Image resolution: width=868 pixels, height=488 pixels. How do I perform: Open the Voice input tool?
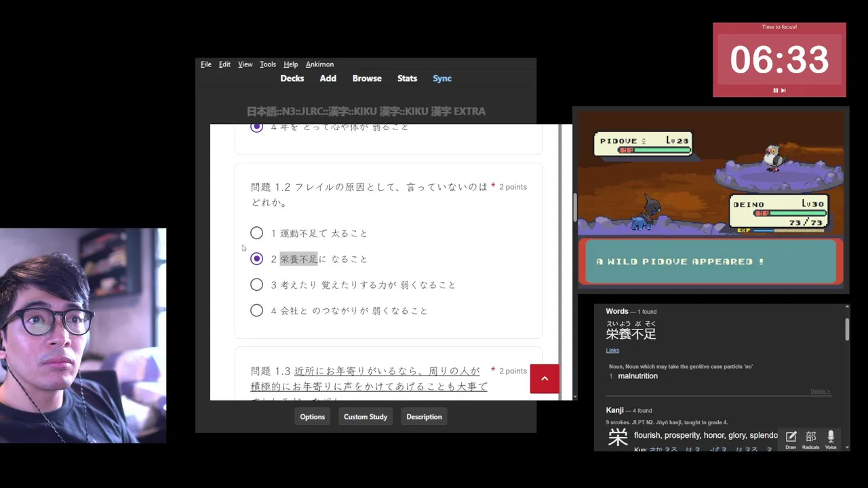831,439
